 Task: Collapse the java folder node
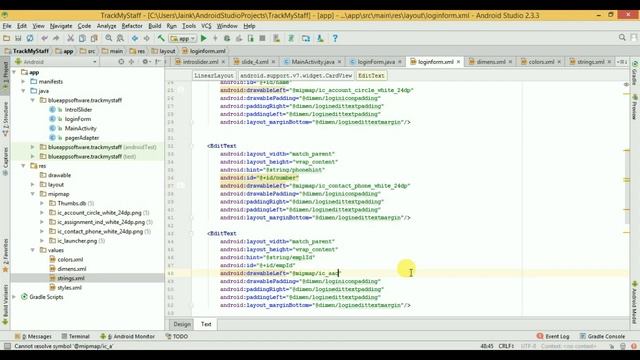tap(23, 91)
